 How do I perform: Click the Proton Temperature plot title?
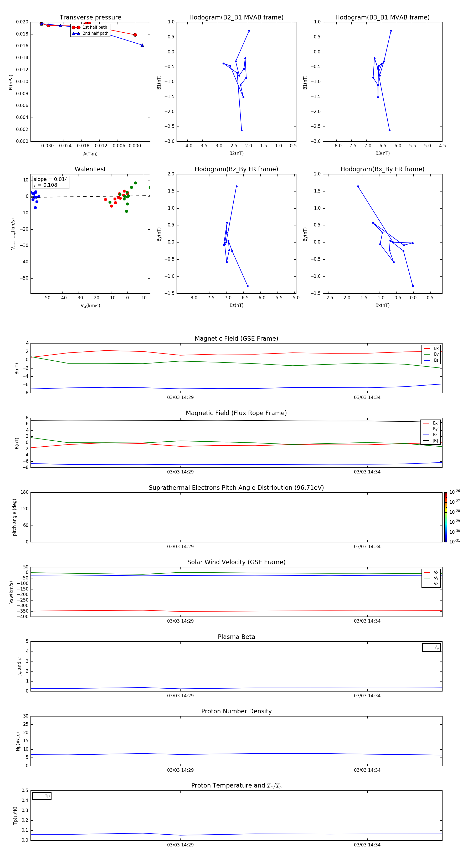click(236, 785)
